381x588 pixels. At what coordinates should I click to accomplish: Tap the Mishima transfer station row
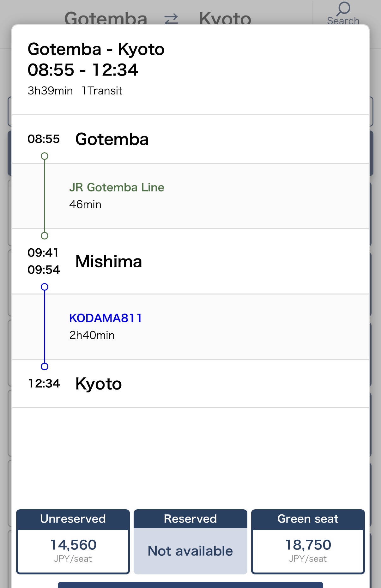190,261
